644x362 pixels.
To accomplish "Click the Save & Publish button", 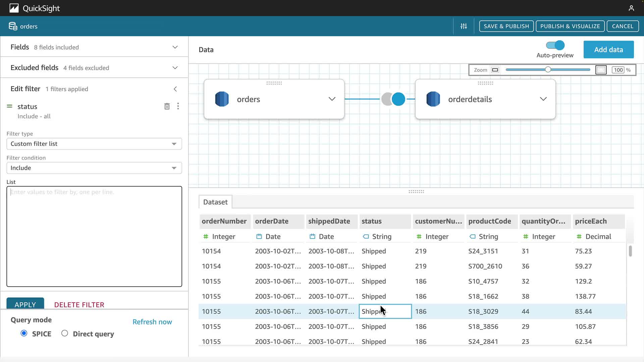I will click(x=506, y=26).
